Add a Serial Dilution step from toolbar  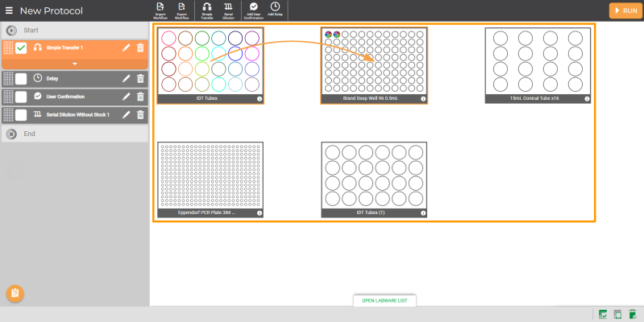coord(228,9)
